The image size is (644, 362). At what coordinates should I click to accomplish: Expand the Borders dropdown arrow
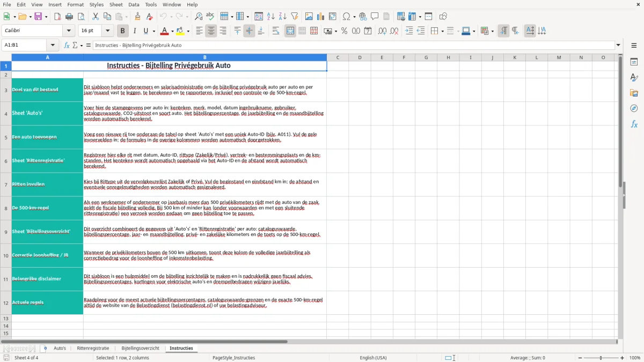click(x=442, y=31)
